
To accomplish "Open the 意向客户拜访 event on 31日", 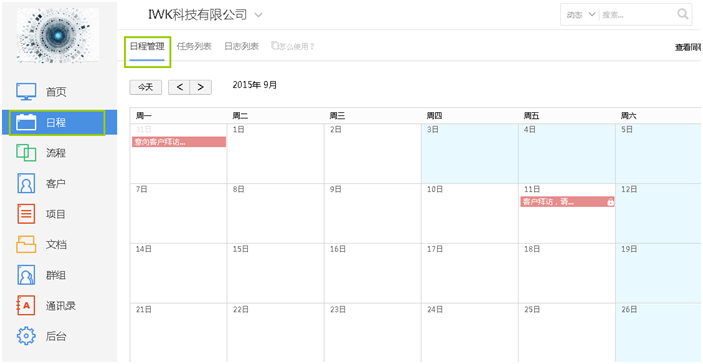I will point(179,142).
